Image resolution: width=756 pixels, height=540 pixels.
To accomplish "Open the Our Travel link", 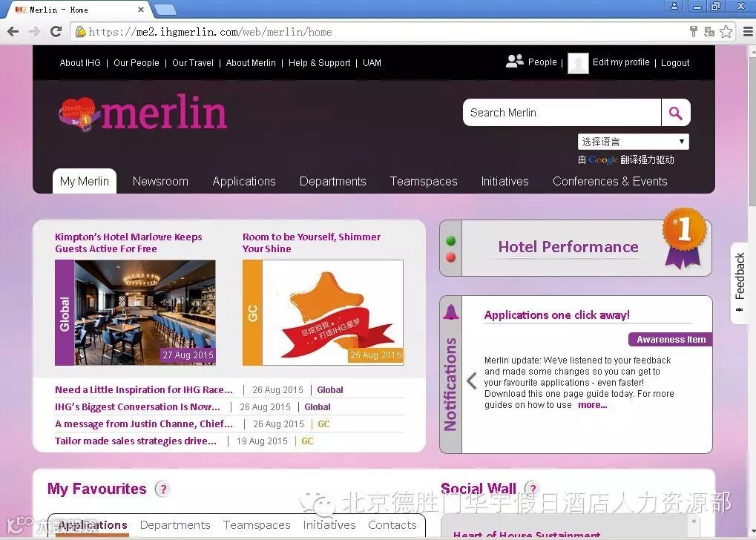I will pyautogui.click(x=192, y=62).
